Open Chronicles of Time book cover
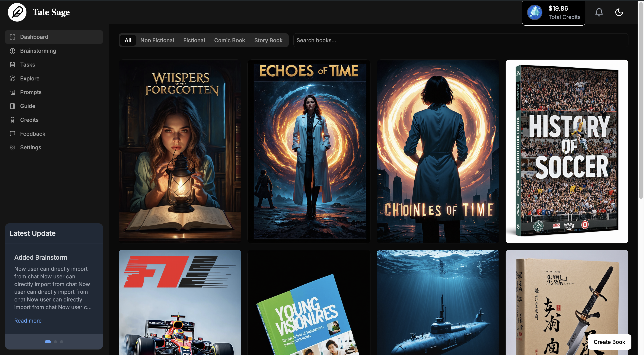Screen dimensions: 644x355 [438, 151]
